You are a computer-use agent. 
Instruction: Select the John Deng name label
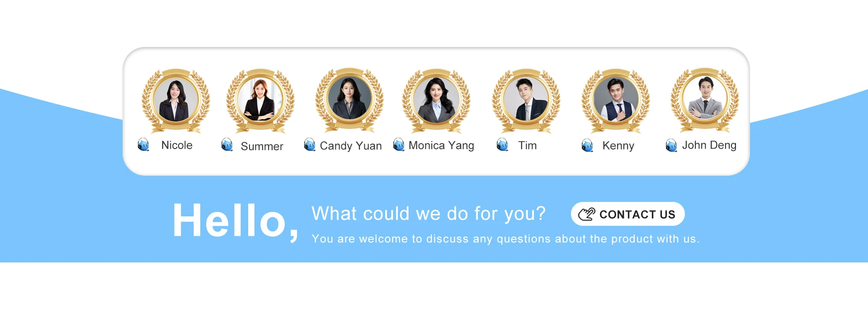coord(709,145)
